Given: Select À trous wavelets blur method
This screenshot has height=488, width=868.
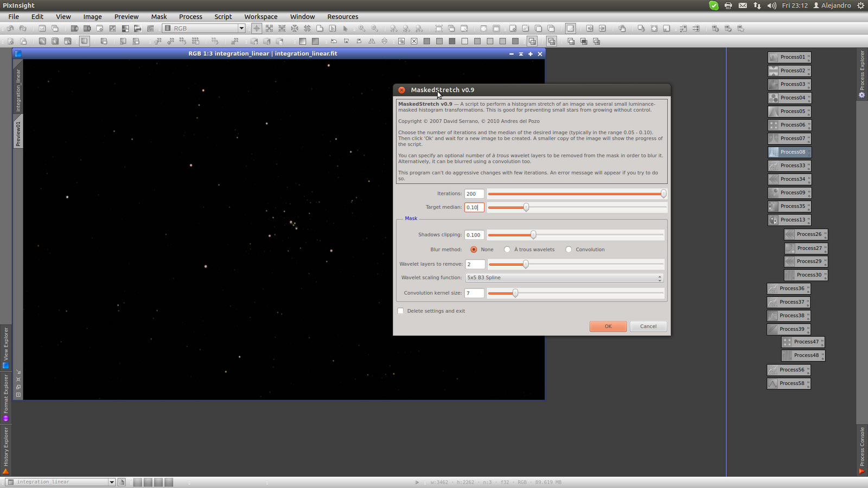Looking at the screenshot, I should coord(507,249).
